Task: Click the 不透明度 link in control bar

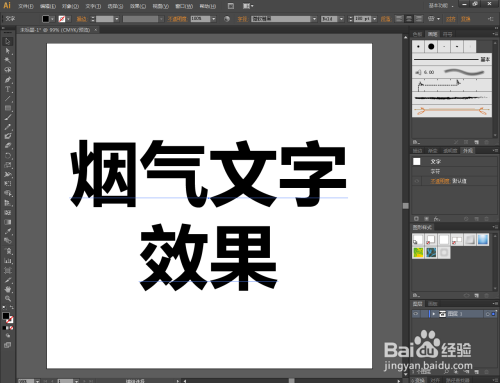Action: coord(177,19)
